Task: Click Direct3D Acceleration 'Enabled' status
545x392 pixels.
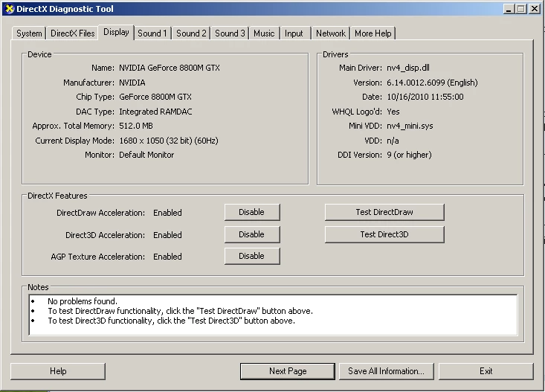Action: pos(167,235)
